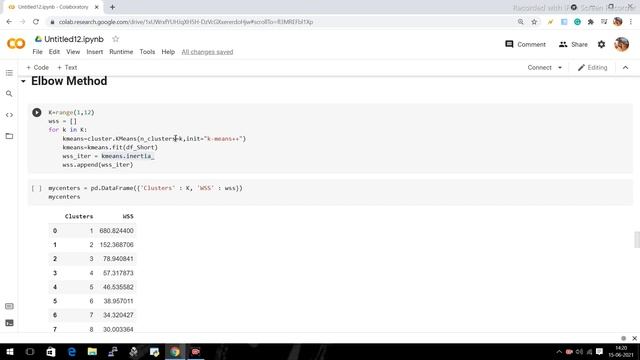
Task: Open the Insert menu
Action: 95,52
